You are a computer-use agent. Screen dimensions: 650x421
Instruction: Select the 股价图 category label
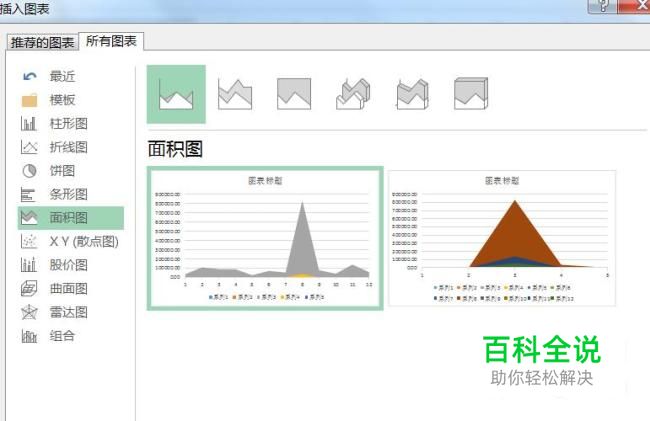click(x=68, y=265)
